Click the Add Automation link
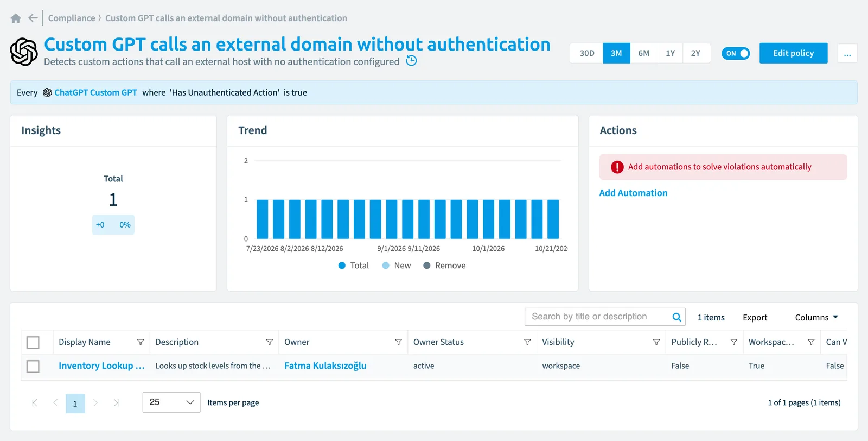This screenshot has width=868, height=441. point(633,193)
